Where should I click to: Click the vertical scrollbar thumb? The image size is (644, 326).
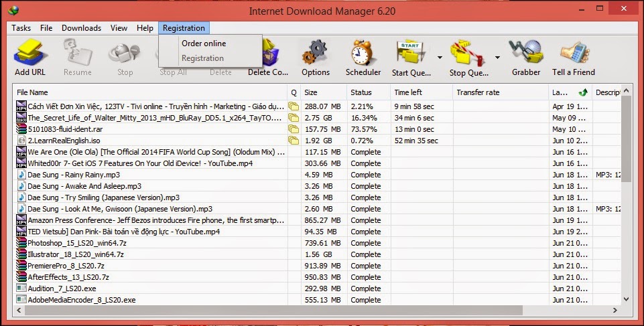(x=627, y=138)
